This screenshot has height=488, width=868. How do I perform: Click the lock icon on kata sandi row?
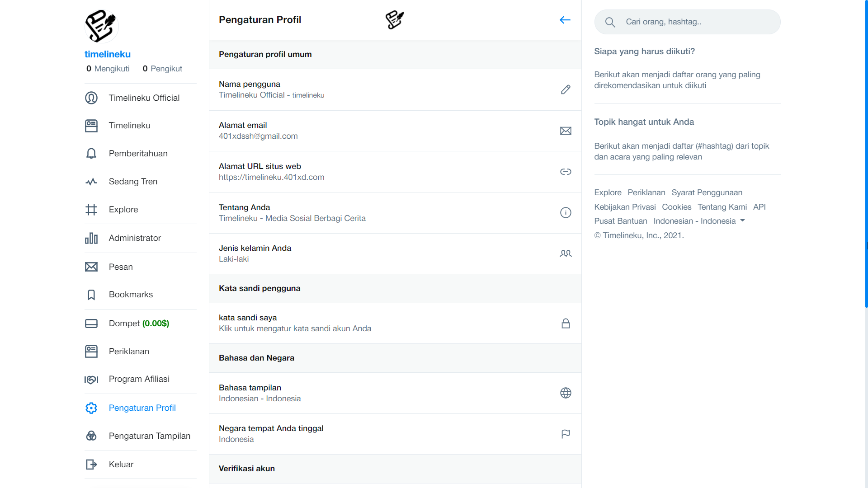566,323
